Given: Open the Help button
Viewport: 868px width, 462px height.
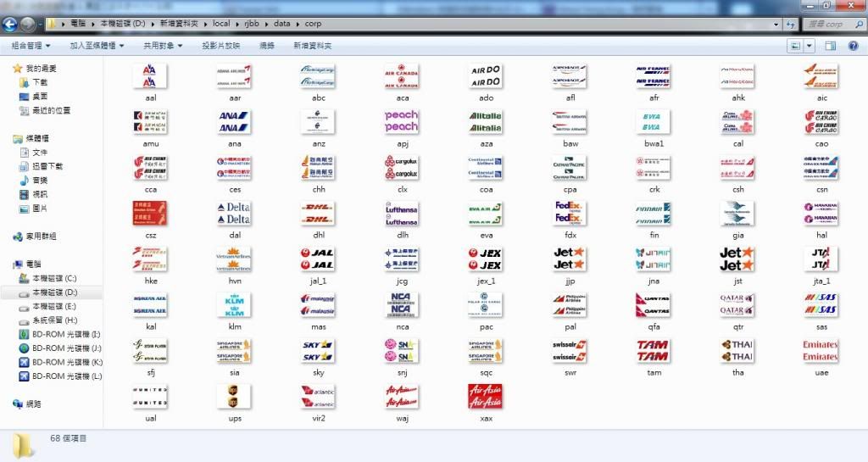Looking at the screenshot, I should (853, 46).
